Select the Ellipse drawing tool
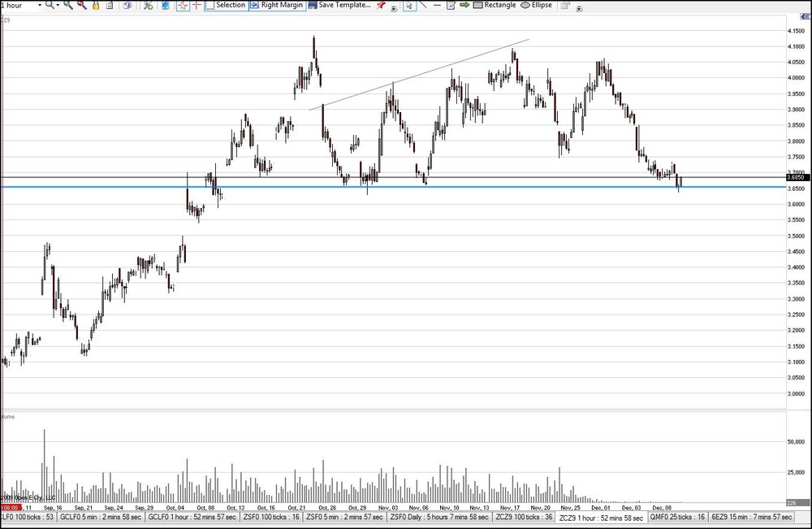Viewport: 812px width, 529px height. [536, 5]
